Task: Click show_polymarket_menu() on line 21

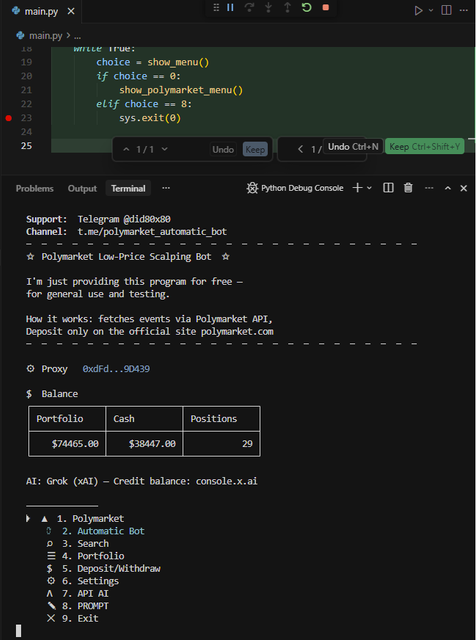Action: pyautogui.click(x=181, y=90)
